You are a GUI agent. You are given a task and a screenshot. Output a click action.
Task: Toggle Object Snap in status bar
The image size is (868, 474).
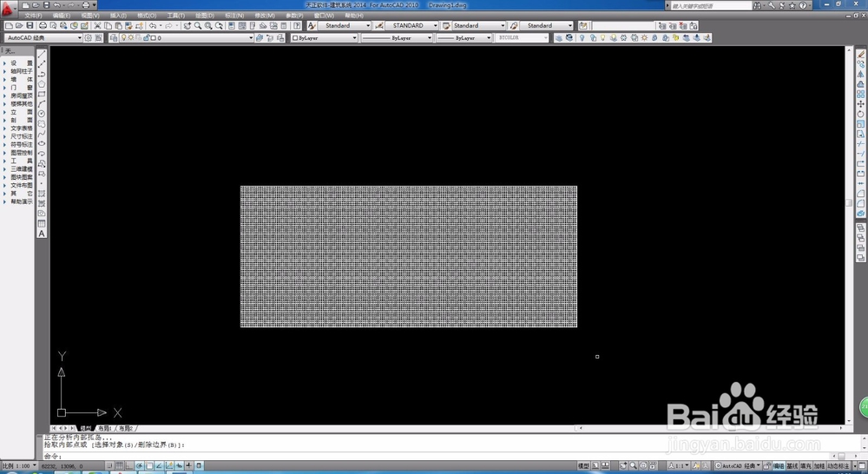(x=149, y=465)
